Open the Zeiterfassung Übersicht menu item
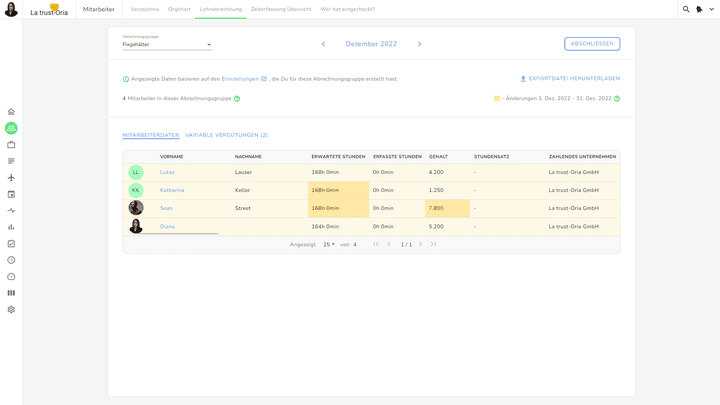720x405 pixels. click(x=281, y=9)
